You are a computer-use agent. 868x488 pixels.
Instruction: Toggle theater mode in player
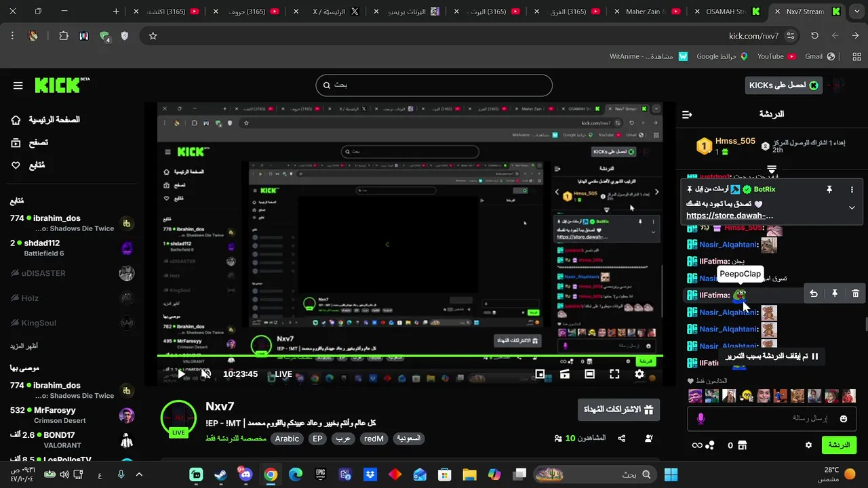point(589,374)
